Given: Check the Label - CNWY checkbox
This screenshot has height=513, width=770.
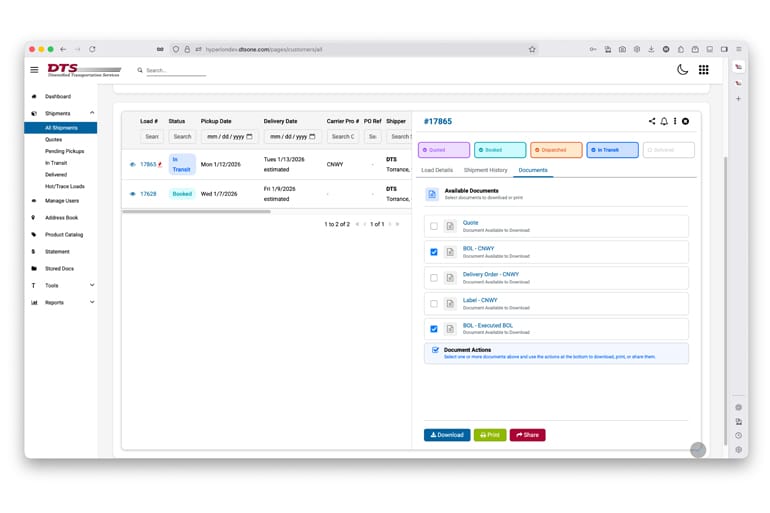Looking at the screenshot, I should (x=434, y=304).
